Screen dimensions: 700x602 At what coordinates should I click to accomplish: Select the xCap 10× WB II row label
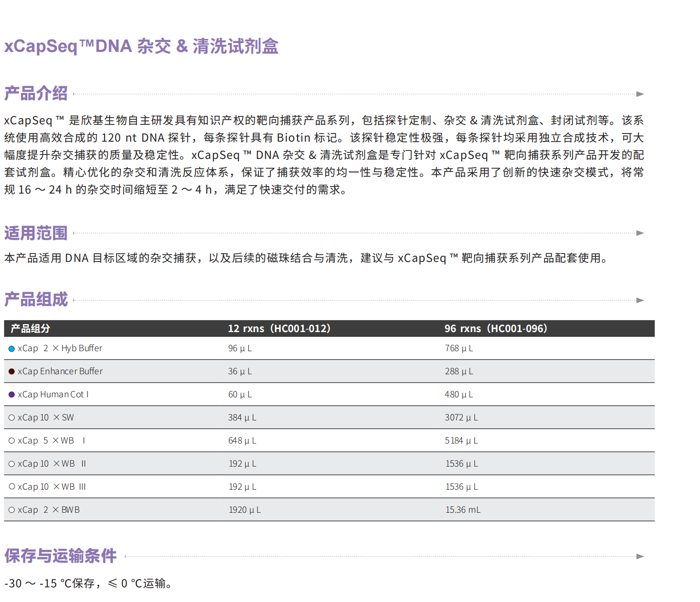point(52,463)
